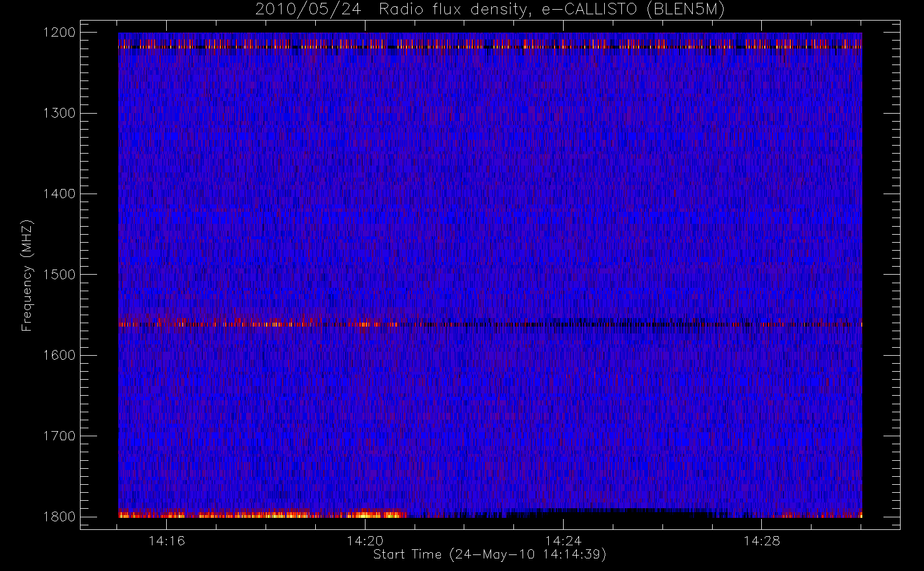924x571 pixels.
Task: Click the '14:28' time axis label
Action: point(761,541)
